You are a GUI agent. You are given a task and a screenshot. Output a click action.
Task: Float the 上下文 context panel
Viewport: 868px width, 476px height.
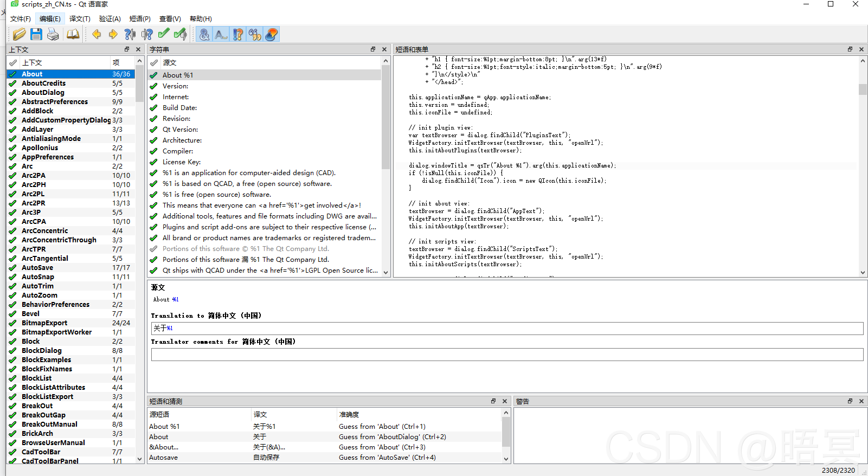pos(127,49)
